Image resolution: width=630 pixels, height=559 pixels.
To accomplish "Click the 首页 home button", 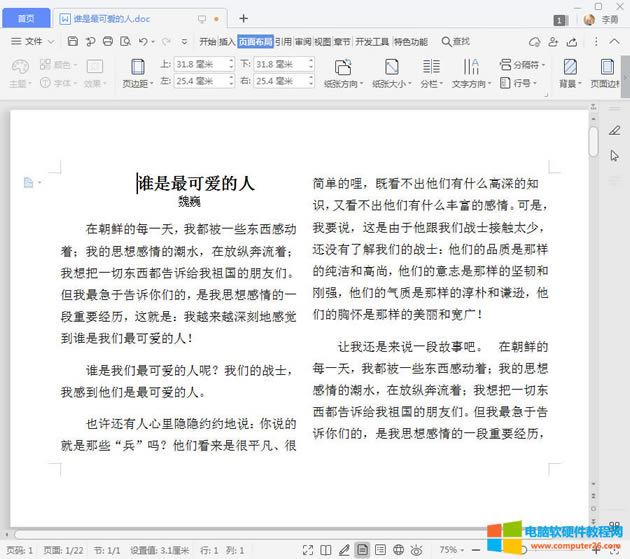I will tap(25, 18).
